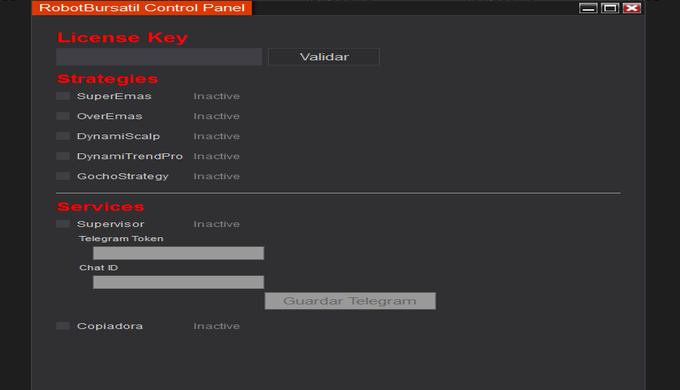Click the Telegram Token label
The height and width of the screenshot is (390, 680).
[x=121, y=239]
